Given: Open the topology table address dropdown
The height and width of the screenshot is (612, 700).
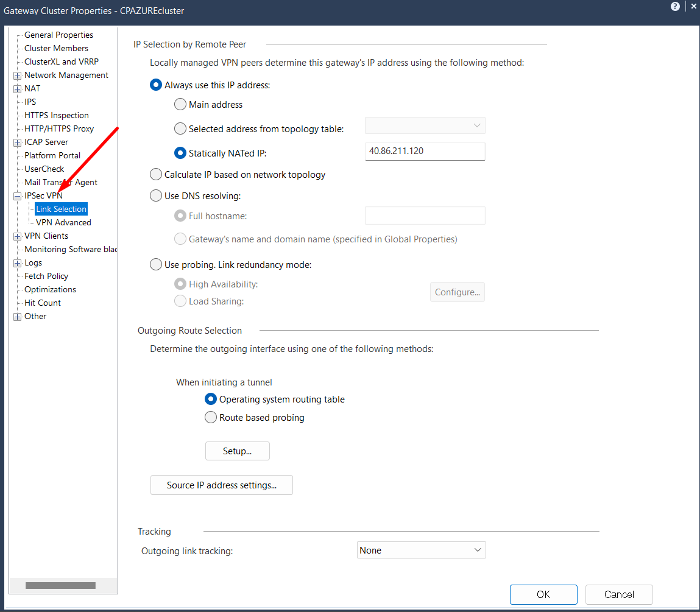Looking at the screenshot, I should click(x=425, y=125).
